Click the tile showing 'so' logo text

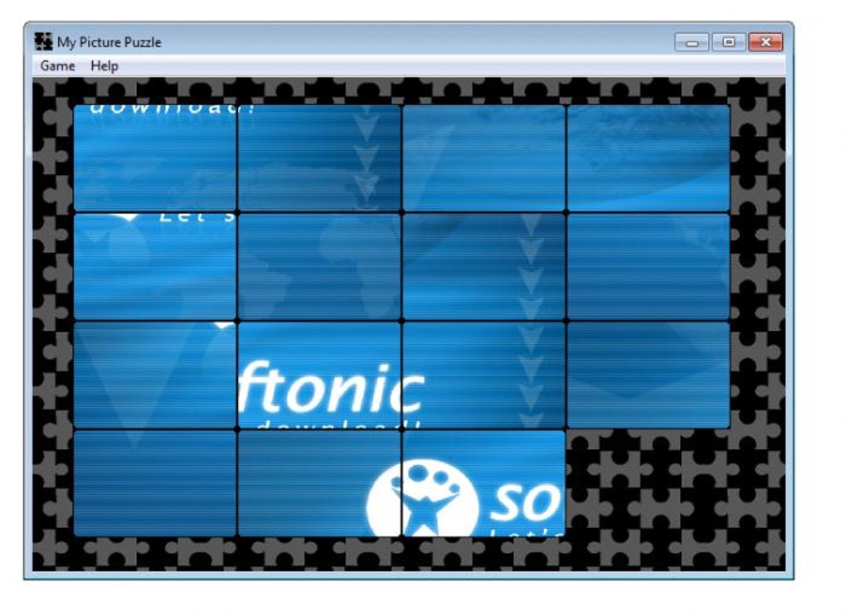point(484,483)
